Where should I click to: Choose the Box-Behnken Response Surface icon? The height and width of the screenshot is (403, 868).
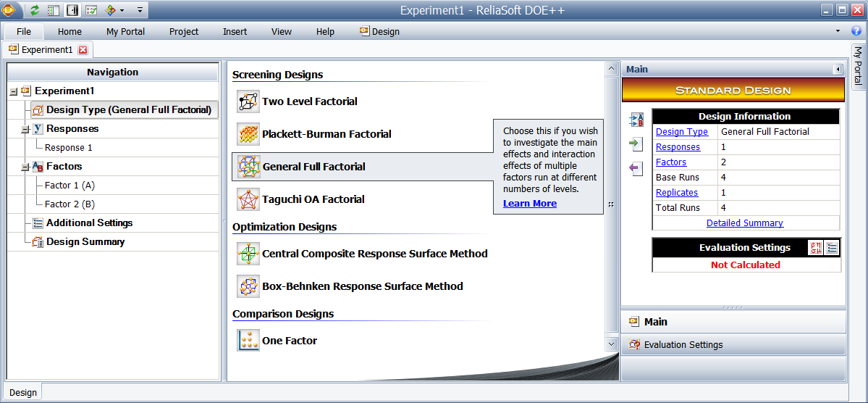tap(248, 286)
